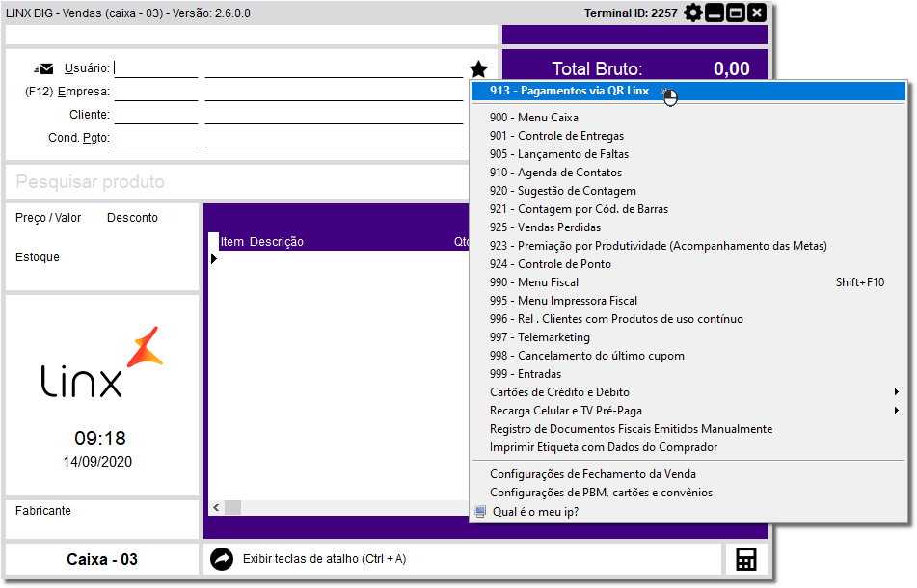Click the Terminal ID: 2257 text

tap(631, 13)
